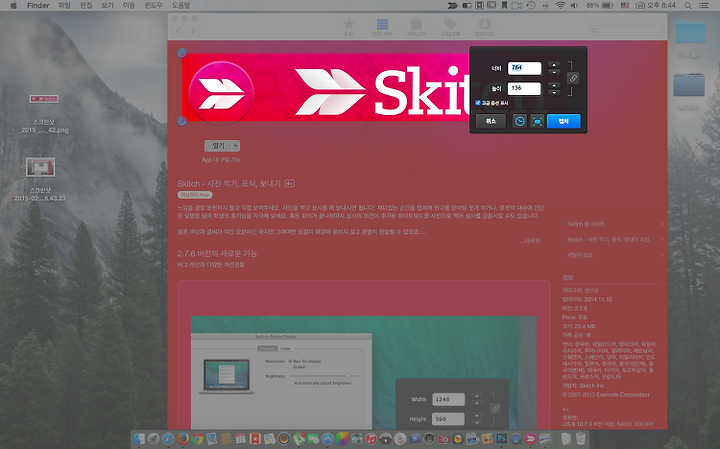Open the Apple menu
720x449 pixels.
point(13,6)
